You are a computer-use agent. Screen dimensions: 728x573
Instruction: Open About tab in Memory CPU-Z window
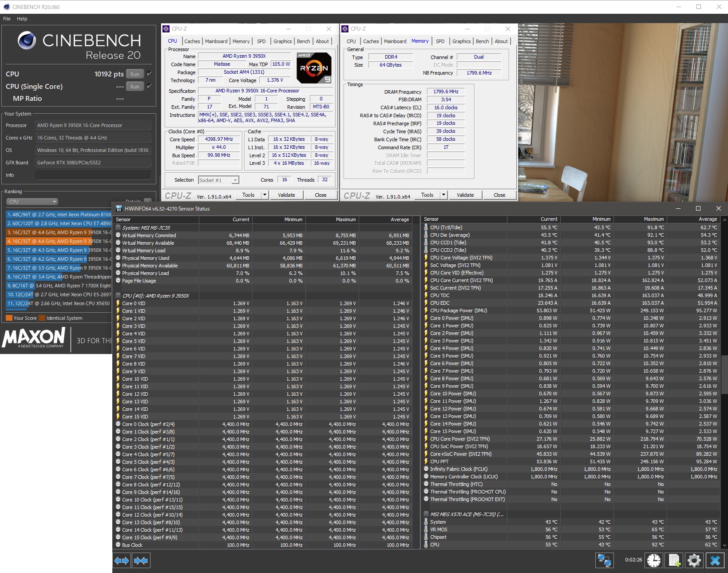click(501, 41)
